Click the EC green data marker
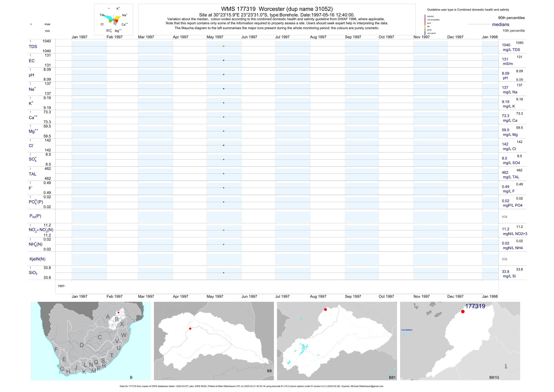This screenshot has height=392, width=554. [224, 60]
